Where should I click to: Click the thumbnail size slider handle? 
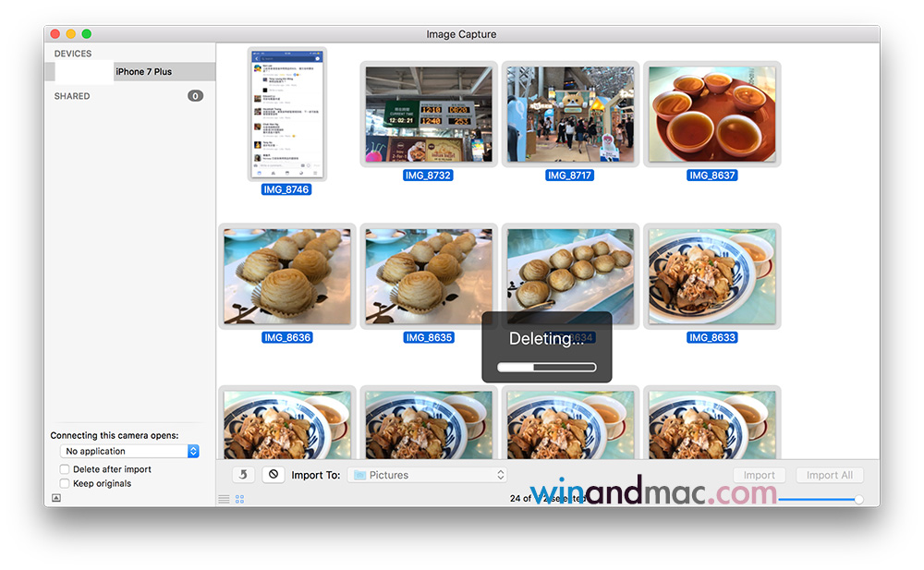[858, 499]
